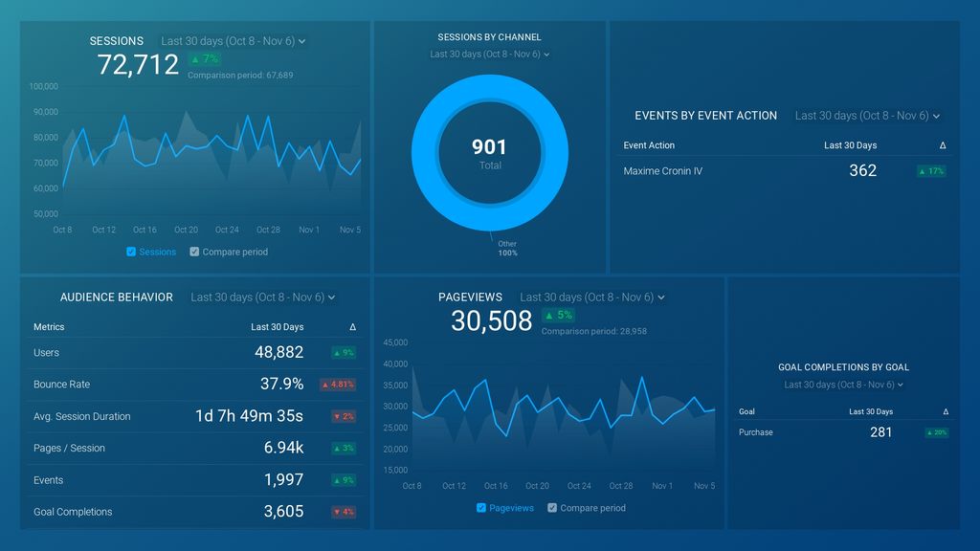The height and width of the screenshot is (551, 980).
Task: Select the Avg. Session Duration row label
Action: [x=82, y=417]
